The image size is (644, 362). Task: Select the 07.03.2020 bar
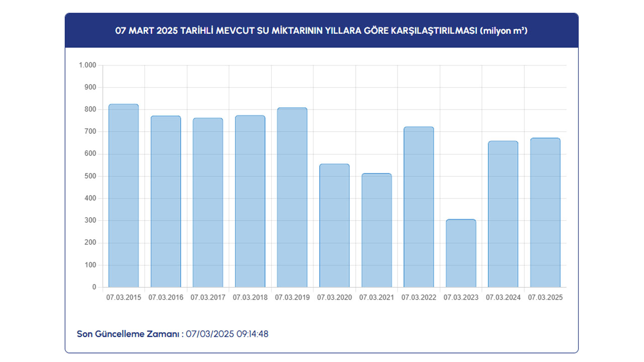pos(334,226)
